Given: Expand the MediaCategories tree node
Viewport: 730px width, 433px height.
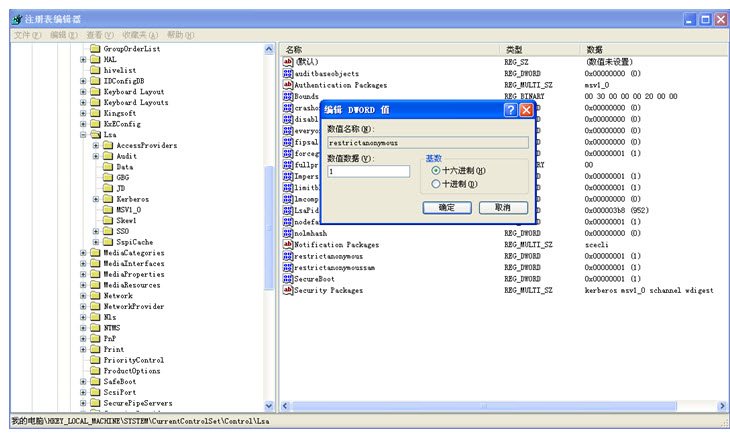Looking at the screenshot, I should tap(84, 253).
